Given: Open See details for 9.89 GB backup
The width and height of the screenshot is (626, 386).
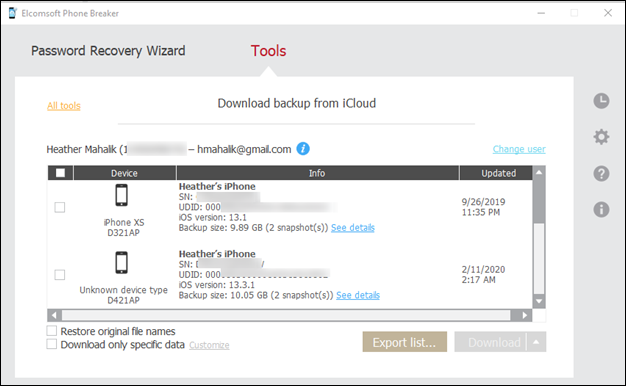Looking at the screenshot, I should 353,228.
